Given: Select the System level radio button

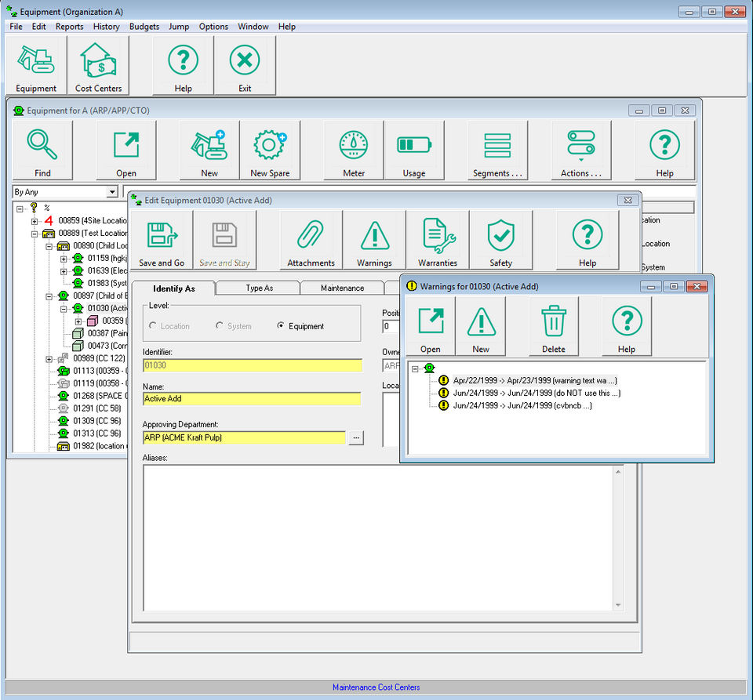Looking at the screenshot, I should click(x=219, y=326).
